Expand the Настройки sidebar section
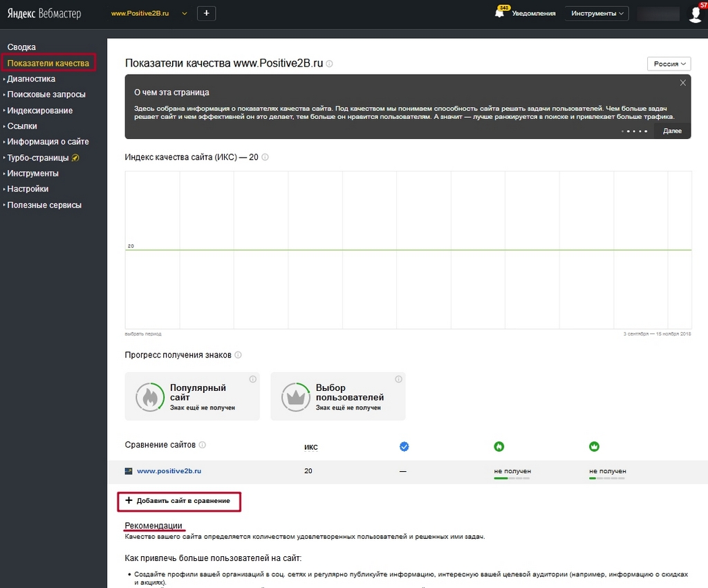 (28, 189)
